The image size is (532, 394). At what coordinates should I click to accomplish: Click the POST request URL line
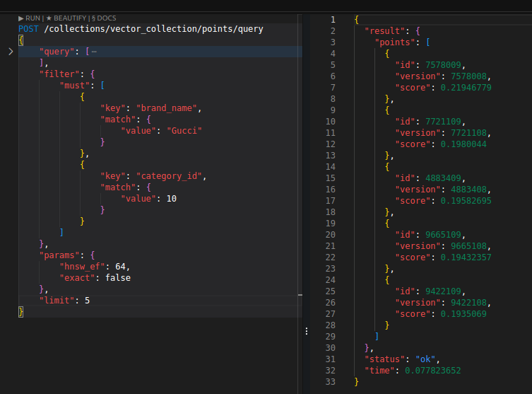point(141,29)
